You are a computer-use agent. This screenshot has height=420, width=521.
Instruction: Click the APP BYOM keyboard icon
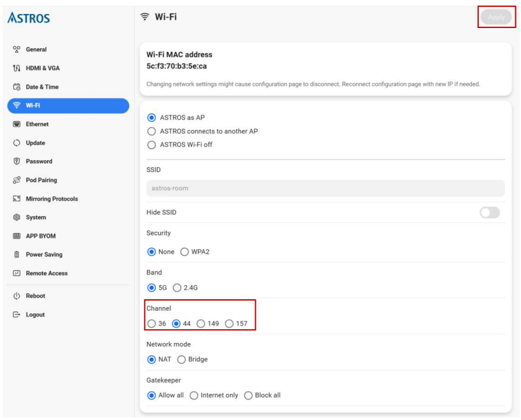[17, 236]
